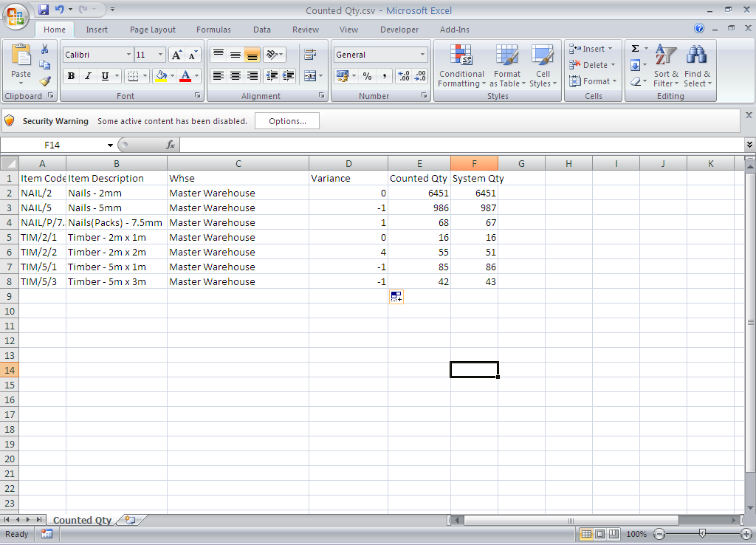Click the Cut scissors icon
756x545 pixels.
tap(45, 49)
